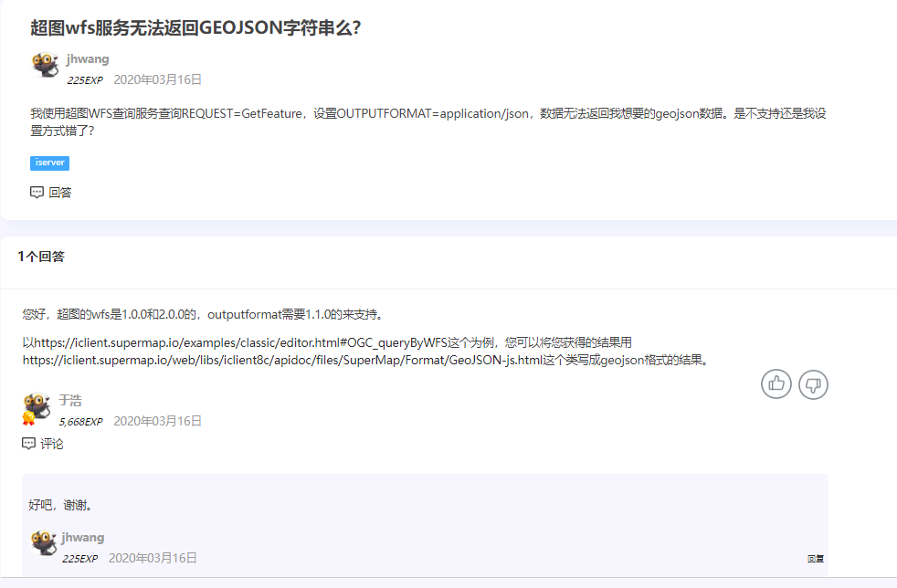
Task: Click the 回复 button in the comment
Action: pos(816,559)
